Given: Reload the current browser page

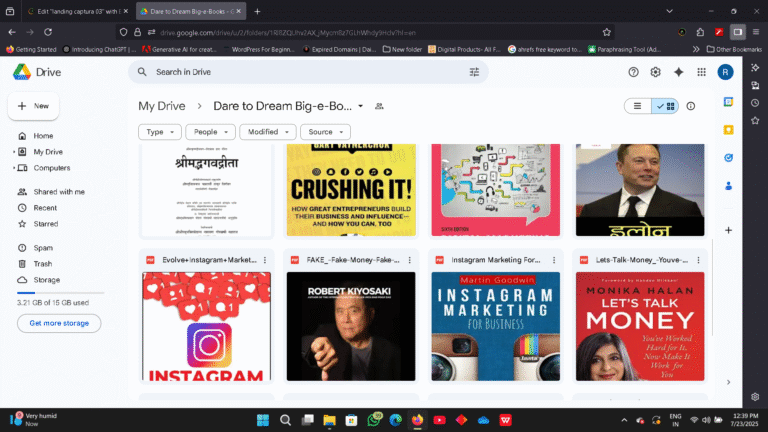Looking at the screenshot, I should tap(48, 32).
